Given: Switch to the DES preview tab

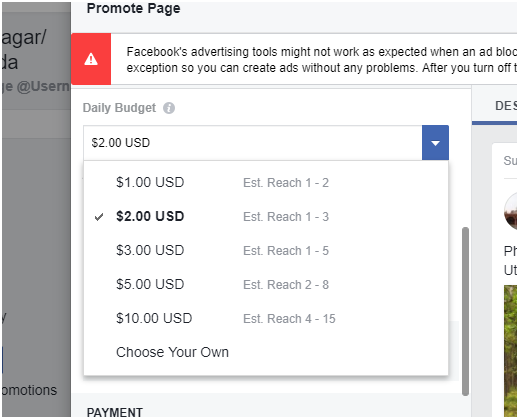Looking at the screenshot, I should [x=506, y=106].
